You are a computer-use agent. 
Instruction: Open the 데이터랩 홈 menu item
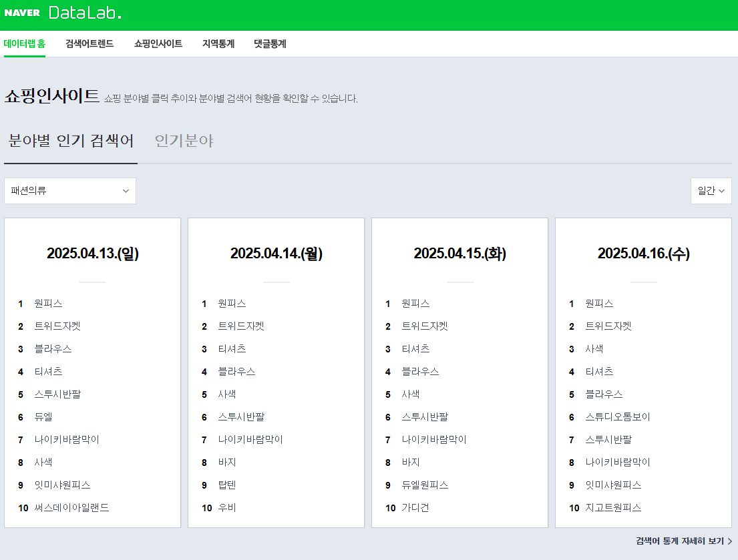click(x=25, y=43)
